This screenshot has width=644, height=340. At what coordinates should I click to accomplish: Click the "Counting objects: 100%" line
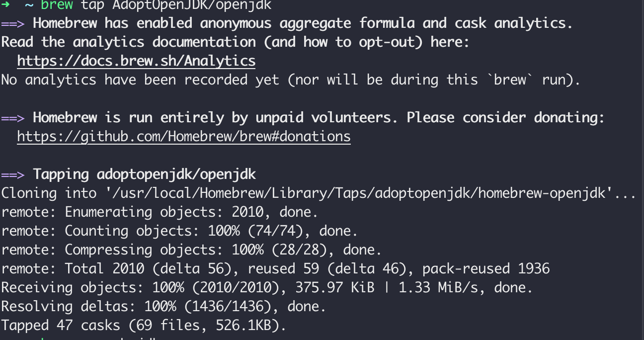(179, 231)
